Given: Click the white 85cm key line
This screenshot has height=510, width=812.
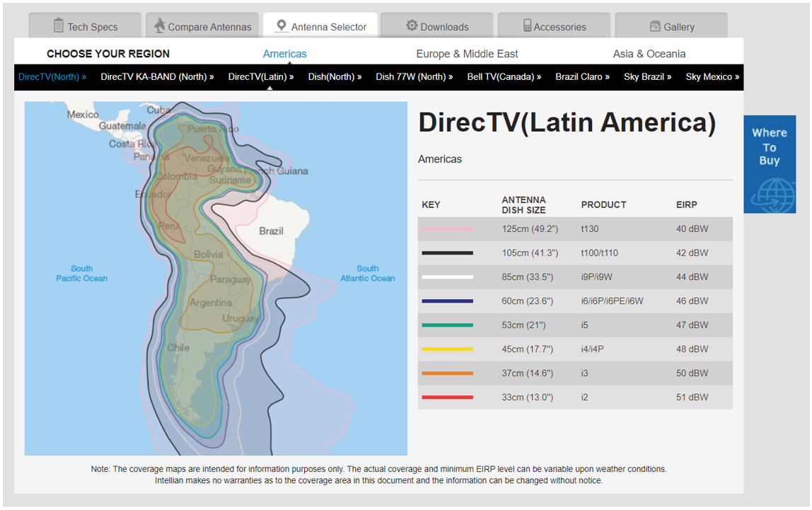Looking at the screenshot, I should pyautogui.click(x=448, y=277).
